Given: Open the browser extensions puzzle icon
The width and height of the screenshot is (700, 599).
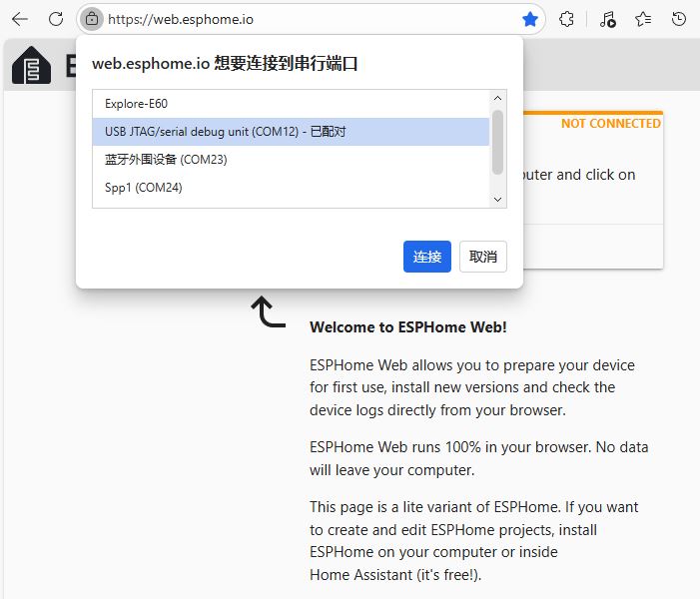Looking at the screenshot, I should pos(566,19).
